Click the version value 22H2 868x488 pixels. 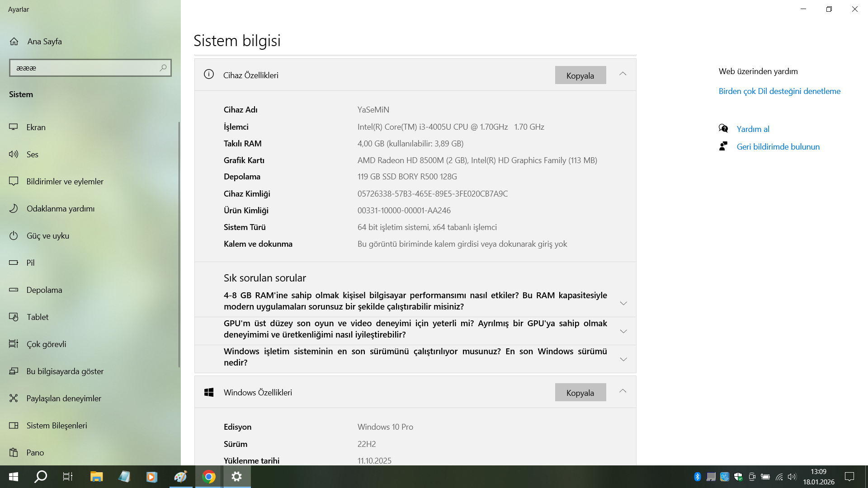[x=367, y=444]
